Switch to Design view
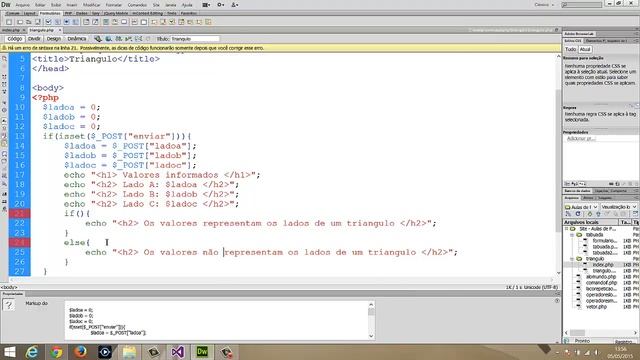 tap(53, 39)
